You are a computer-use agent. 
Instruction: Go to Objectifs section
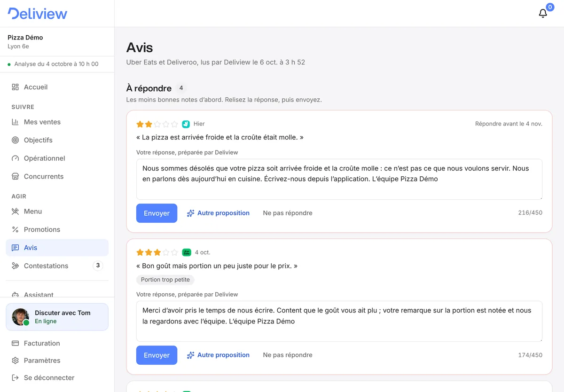[x=57, y=140]
